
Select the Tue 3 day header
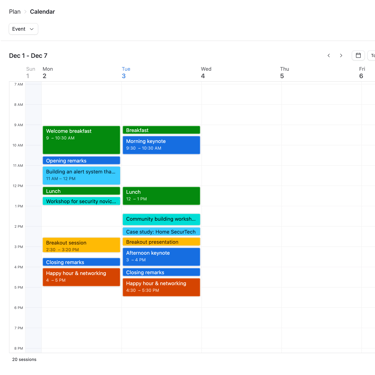pos(126,72)
